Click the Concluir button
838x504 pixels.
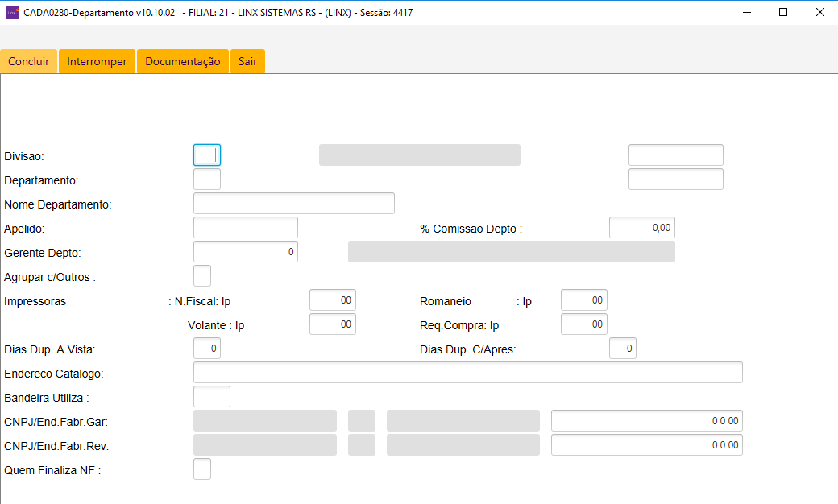pyautogui.click(x=28, y=61)
